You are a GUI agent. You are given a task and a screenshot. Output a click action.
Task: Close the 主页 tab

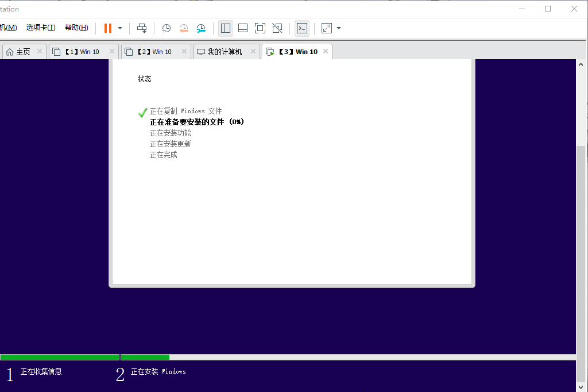pos(40,51)
